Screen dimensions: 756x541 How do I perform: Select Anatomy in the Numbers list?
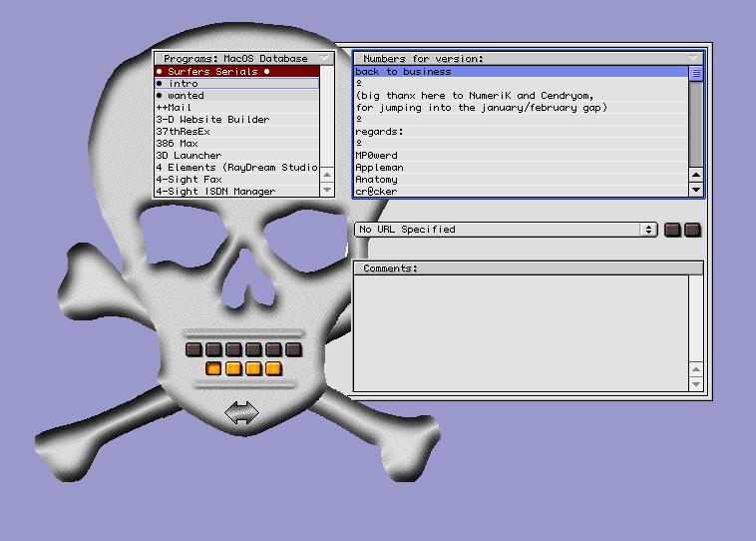pyautogui.click(x=522, y=179)
